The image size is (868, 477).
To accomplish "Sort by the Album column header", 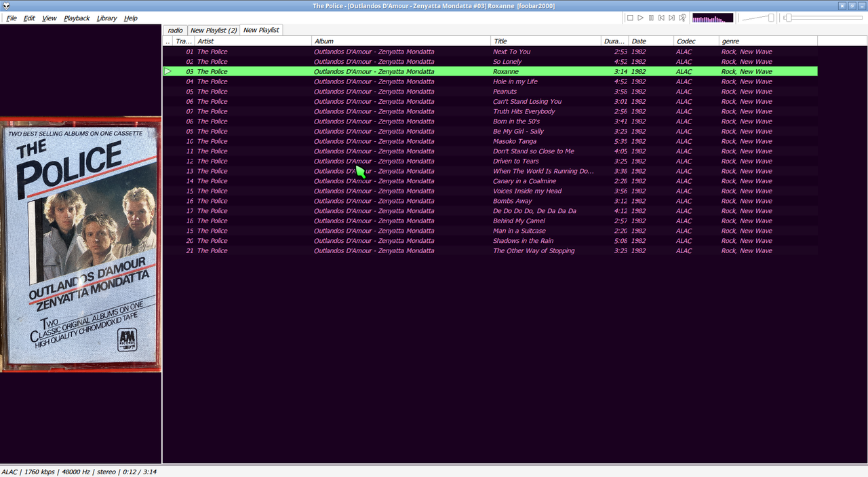I will pyautogui.click(x=401, y=41).
